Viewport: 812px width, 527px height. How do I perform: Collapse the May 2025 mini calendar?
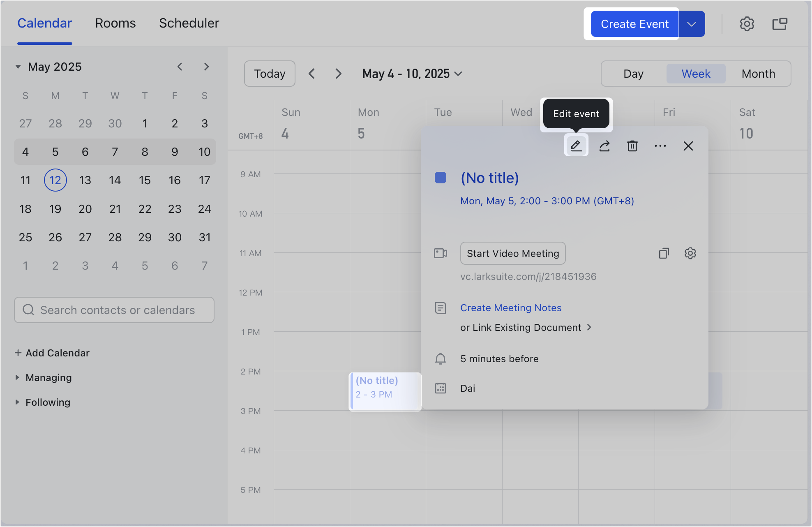coord(18,67)
